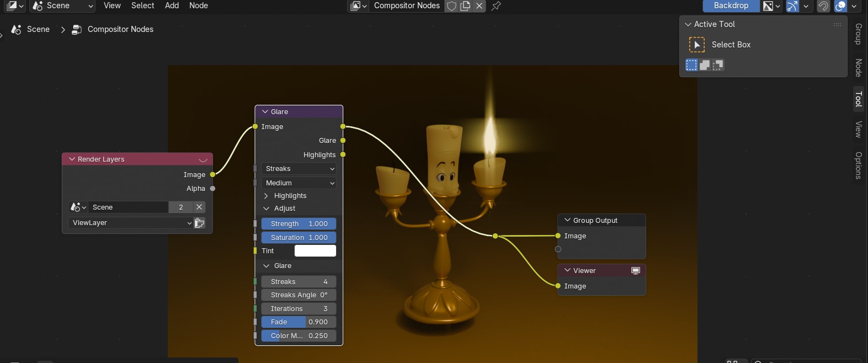Viewport: 868px width, 363px height.
Task: Open the Add menu
Action: coord(172,6)
